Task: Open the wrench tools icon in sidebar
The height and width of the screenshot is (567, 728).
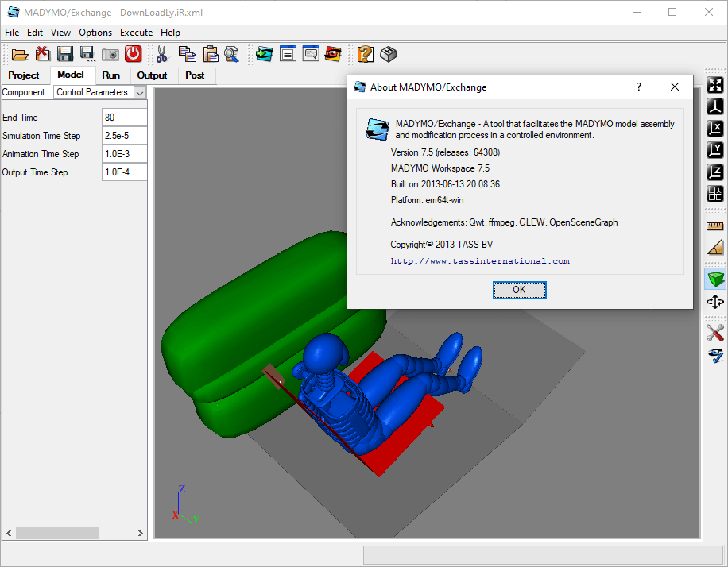Action: 714,333
